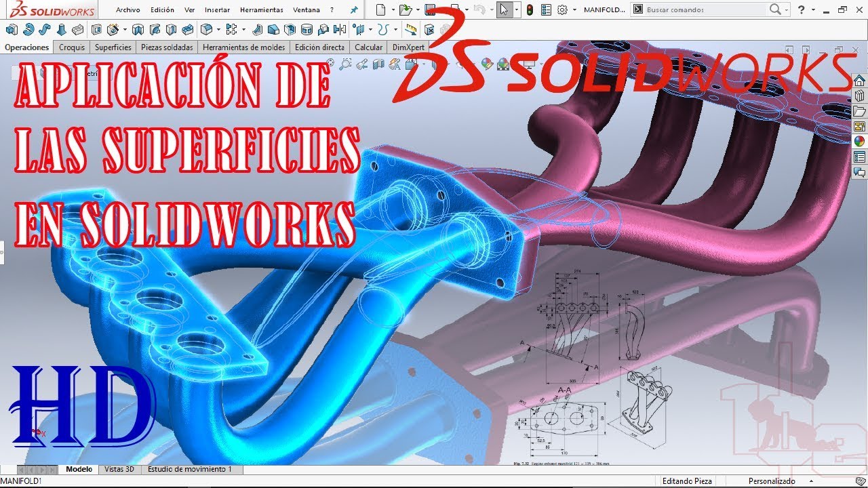868x488 pixels.
Task: Switch to the Superficies tab
Action: pyautogui.click(x=113, y=47)
